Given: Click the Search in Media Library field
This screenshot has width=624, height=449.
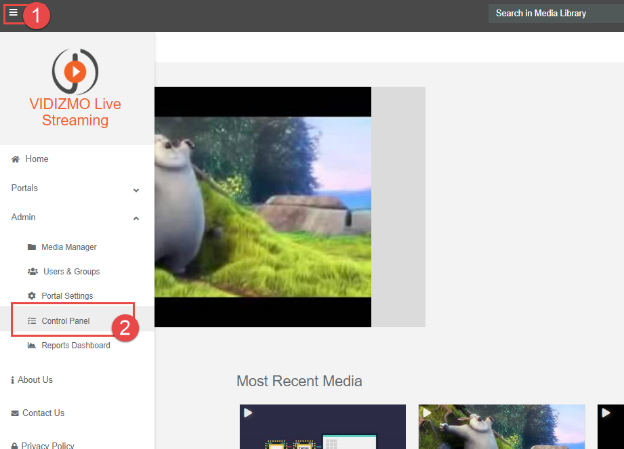Looking at the screenshot, I should (x=555, y=13).
